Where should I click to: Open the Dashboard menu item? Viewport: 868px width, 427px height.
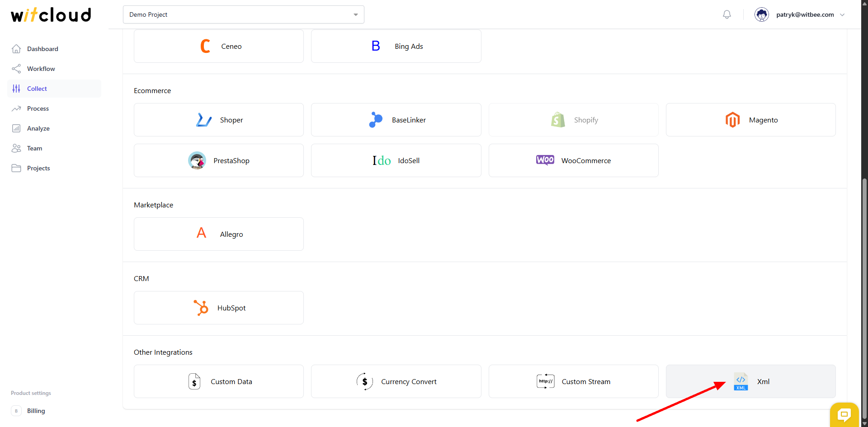(42, 49)
